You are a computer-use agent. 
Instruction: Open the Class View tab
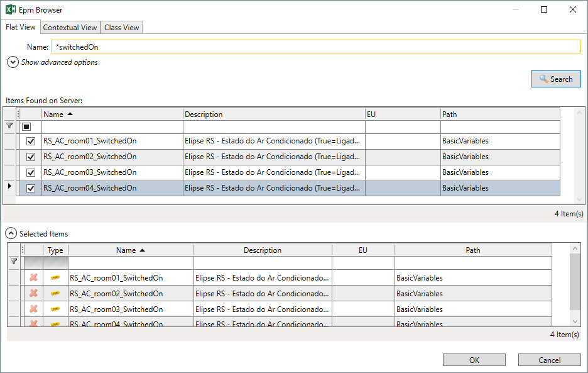pos(122,27)
